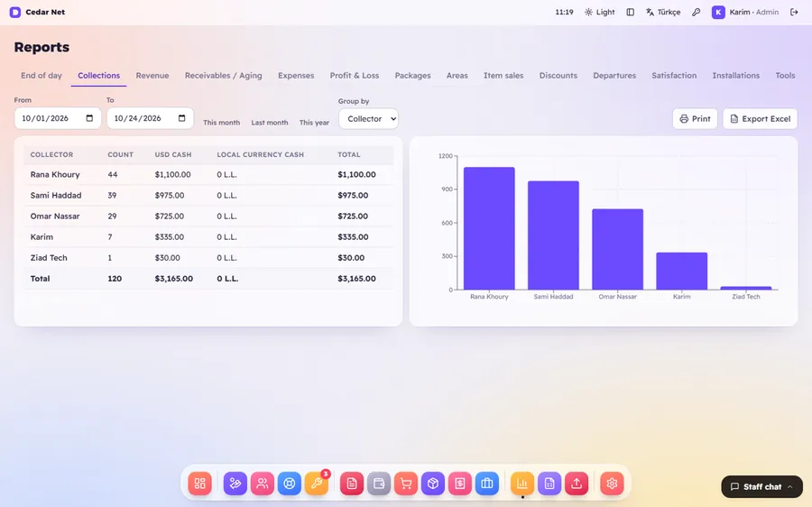Screen dimensions: 812x507
Task: Click the logout icon at top right
Action: 794,12
